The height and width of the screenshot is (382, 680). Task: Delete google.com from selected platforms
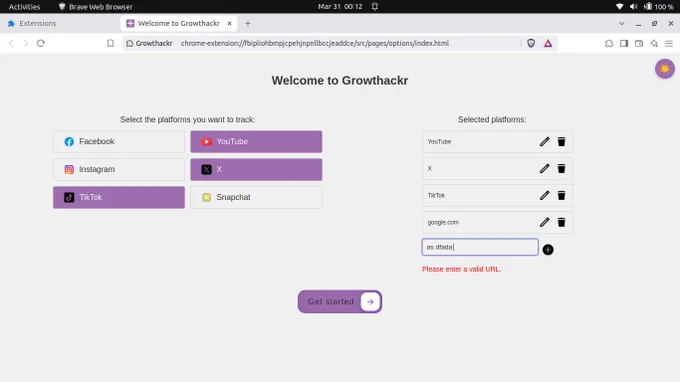561,222
